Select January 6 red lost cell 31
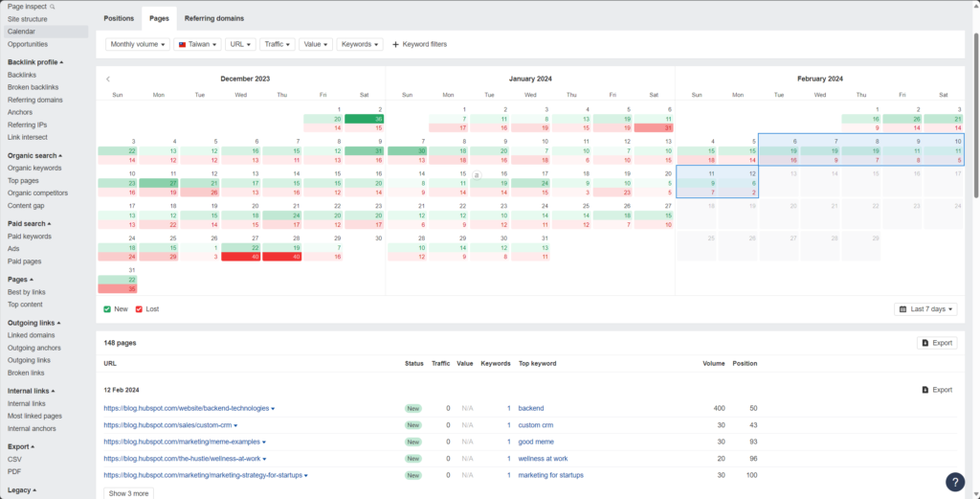The width and height of the screenshot is (980, 499). pos(655,128)
